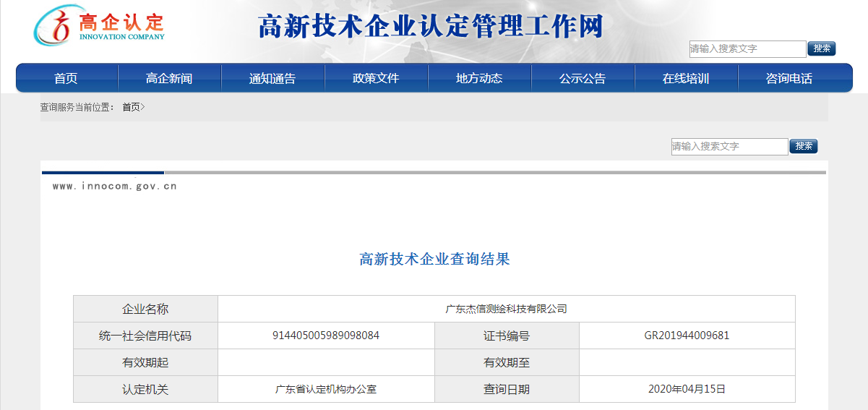Viewport: 868px width, 410px height.
Task: Click the 广东省认定机构办公室 cell
Action: tap(326, 389)
